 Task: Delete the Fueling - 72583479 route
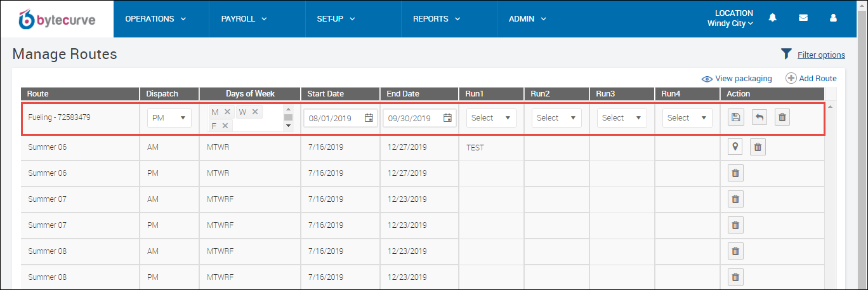[782, 117]
